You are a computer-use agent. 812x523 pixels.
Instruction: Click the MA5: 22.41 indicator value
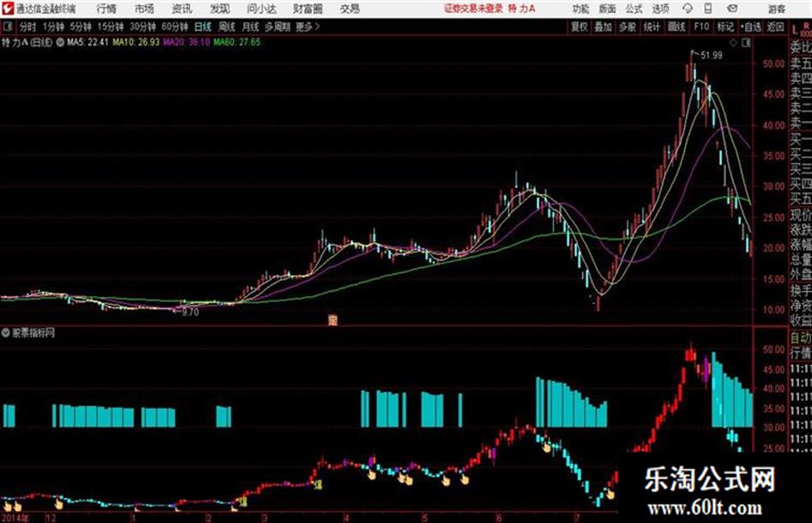tap(88, 42)
